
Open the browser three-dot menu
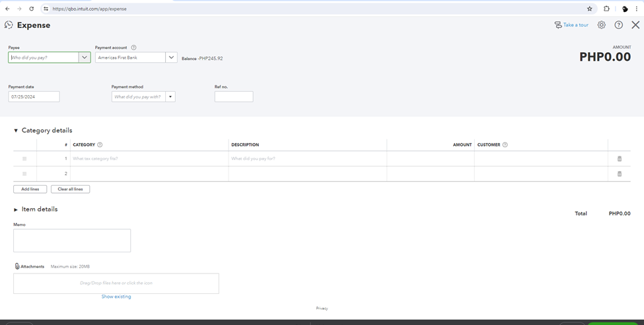tap(637, 9)
